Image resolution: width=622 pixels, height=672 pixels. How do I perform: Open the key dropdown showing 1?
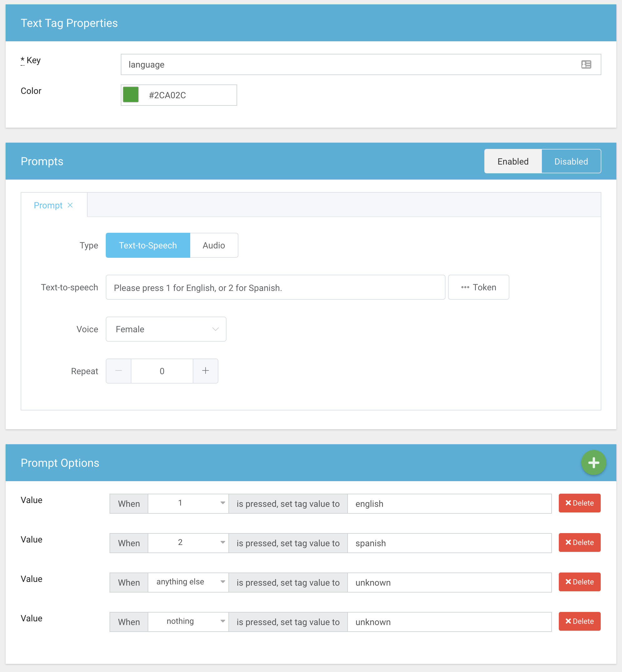[188, 503]
